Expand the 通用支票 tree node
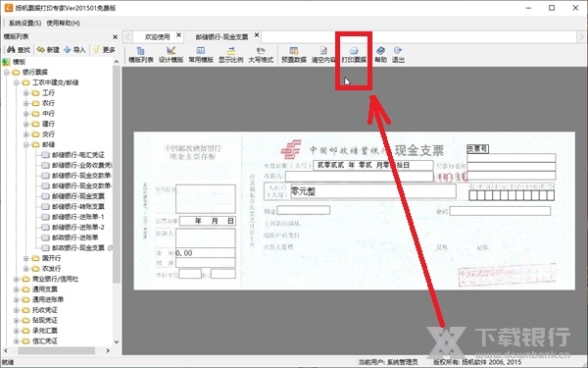The image size is (588, 368). (16, 289)
